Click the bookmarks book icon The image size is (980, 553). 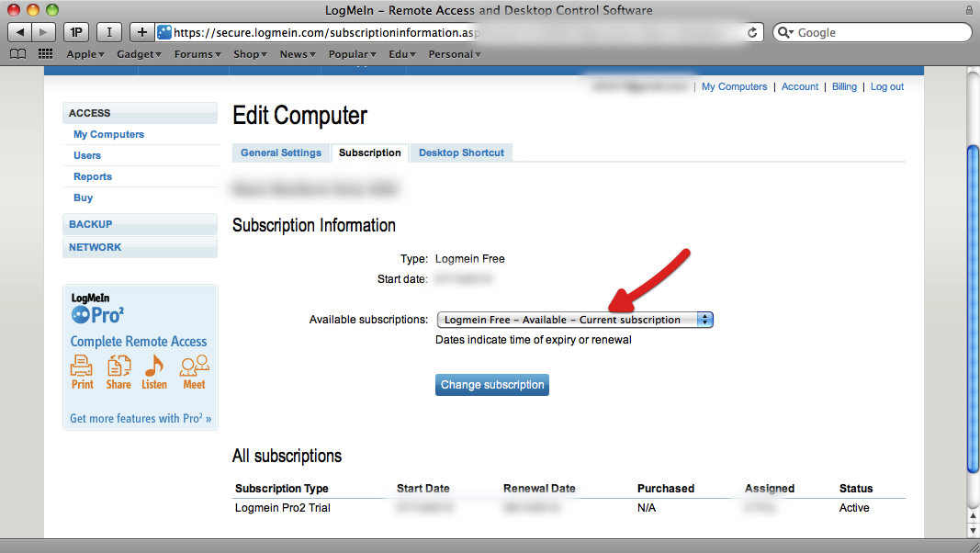click(x=17, y=53)
